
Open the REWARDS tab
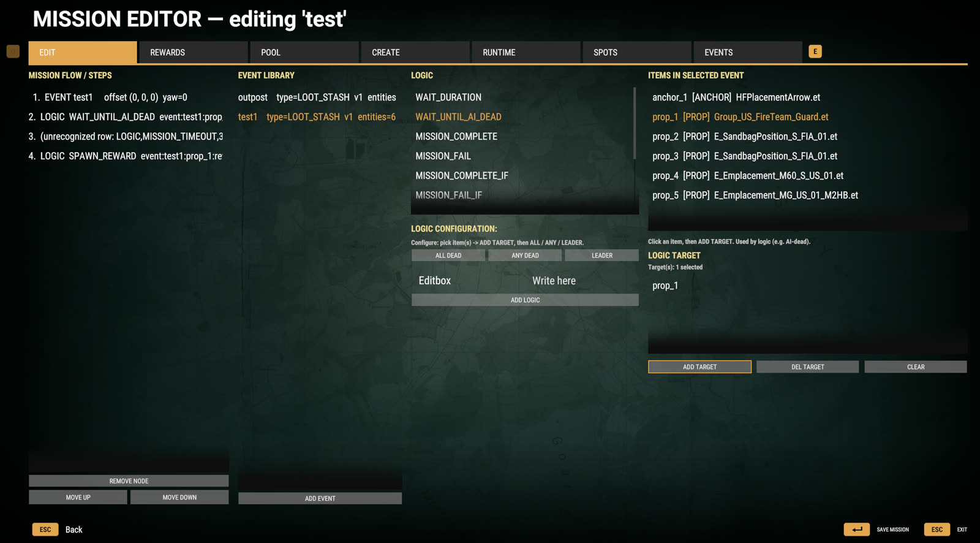tap(194, 52)
